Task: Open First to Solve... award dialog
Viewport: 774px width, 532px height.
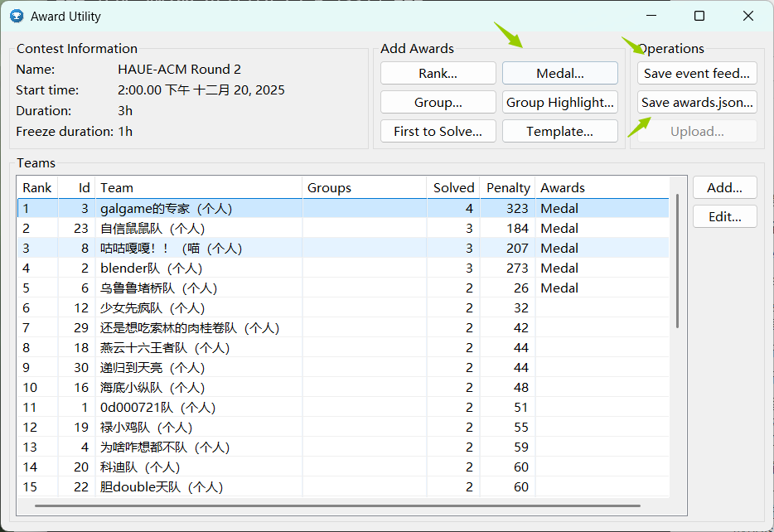Action: [438, 131]
